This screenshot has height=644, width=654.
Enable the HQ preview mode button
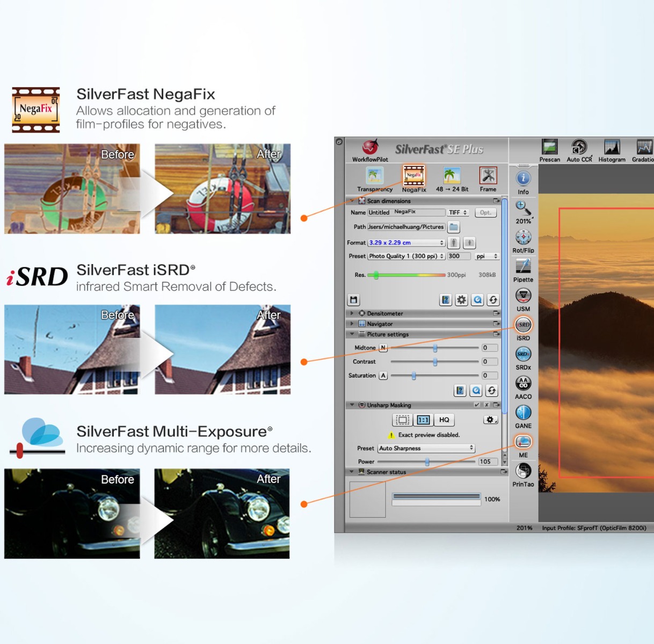coord(444,420)
